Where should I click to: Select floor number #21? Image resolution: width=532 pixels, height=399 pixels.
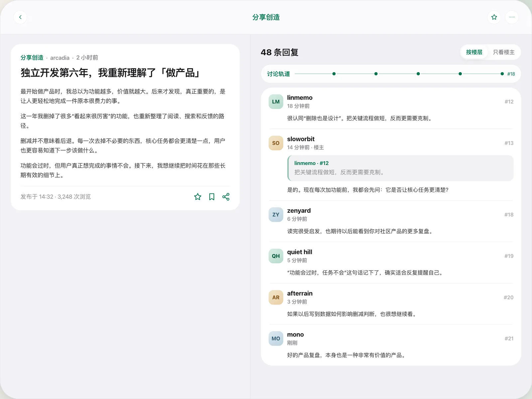(509, 338)
